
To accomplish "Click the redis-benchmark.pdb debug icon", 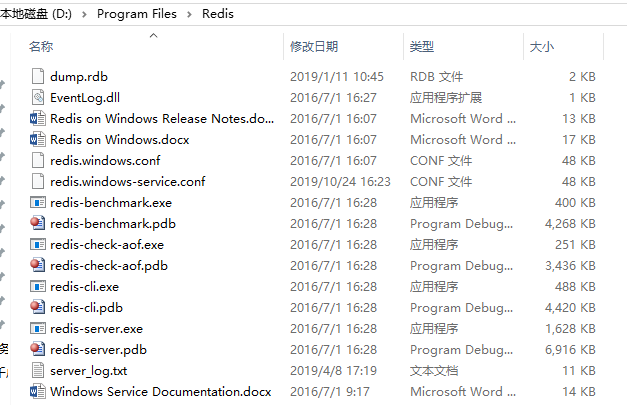I will [x=38, y=223].
